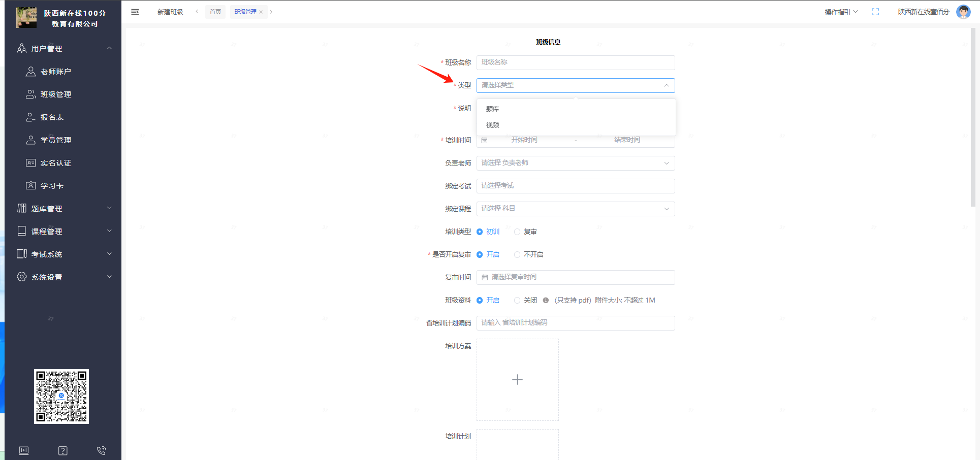Click the fullscreen toggle icon

click(x=875, y=12)
